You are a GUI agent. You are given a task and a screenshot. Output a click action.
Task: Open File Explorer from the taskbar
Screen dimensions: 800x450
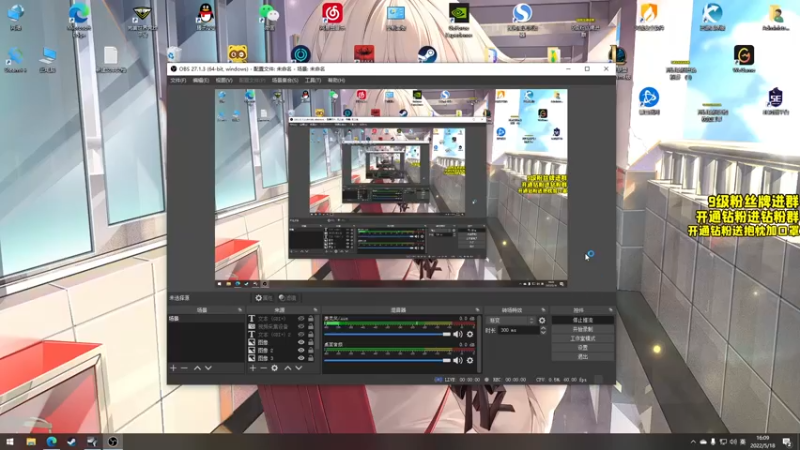[x=31, y=441]
